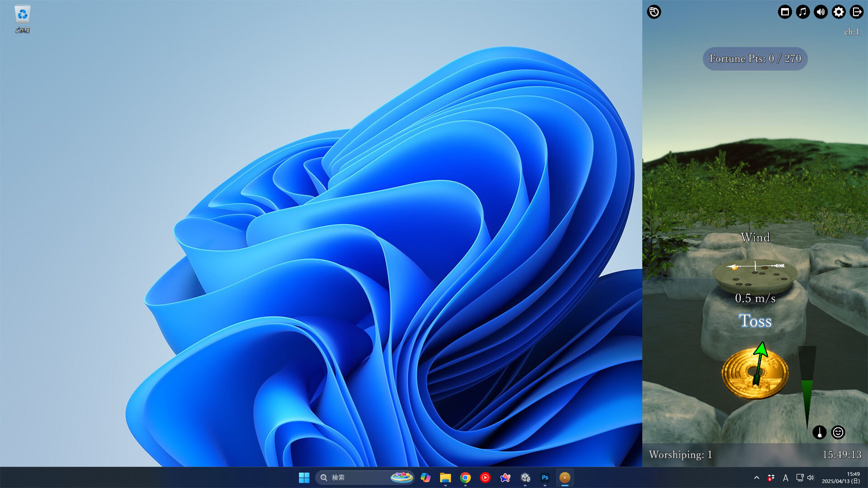
Task: Open Photoshop from the taskbar
Action: point(545,478)
